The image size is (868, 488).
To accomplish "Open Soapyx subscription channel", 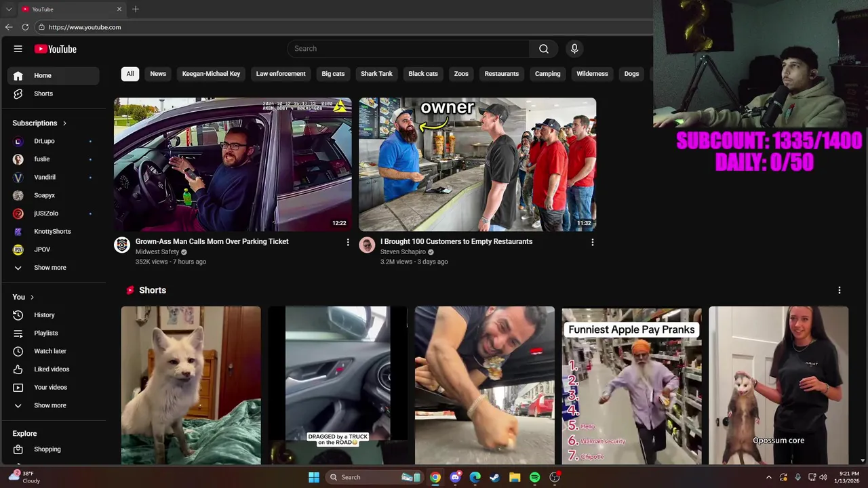I will tap(54, 195).
